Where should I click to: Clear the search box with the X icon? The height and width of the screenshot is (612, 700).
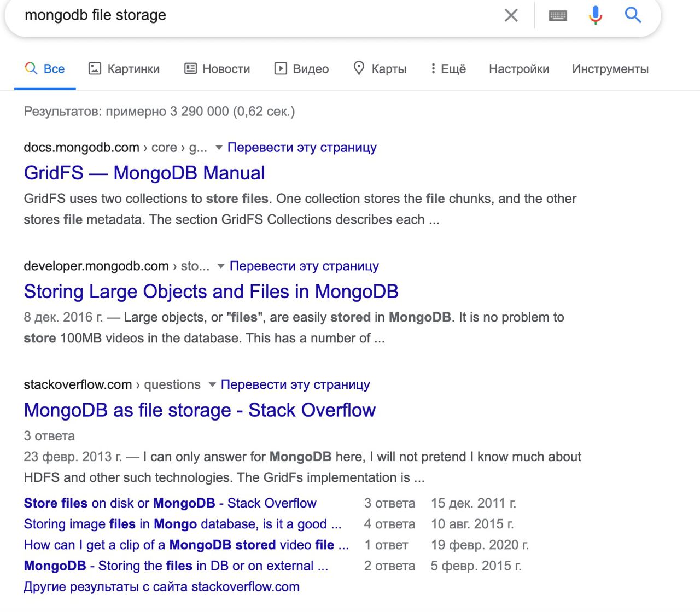(x=511, y=15)
